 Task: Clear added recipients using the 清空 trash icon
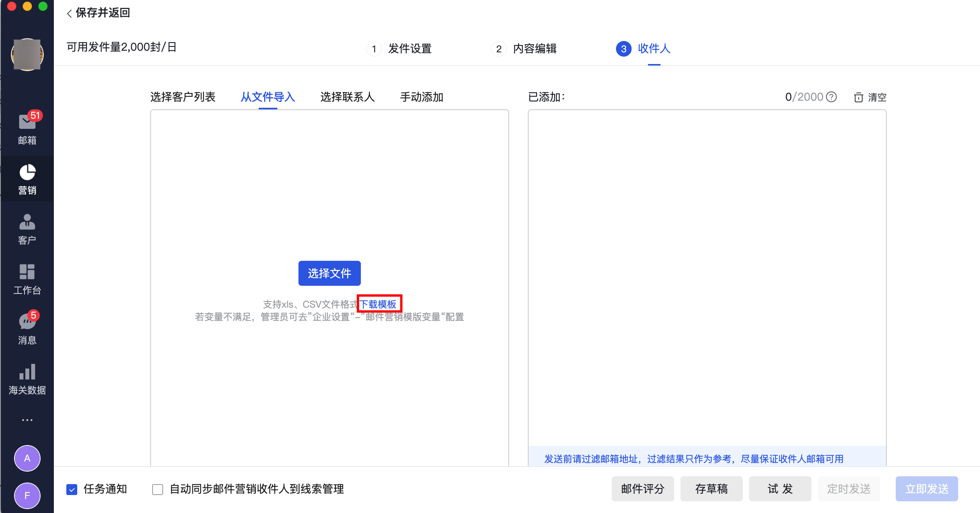tap(859, 97)
